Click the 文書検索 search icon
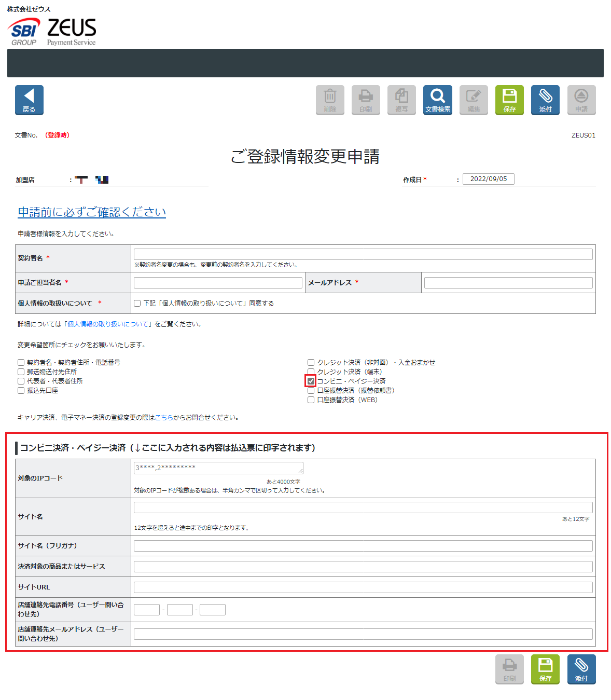The image size is (611, 700). [x=437, y=100]
